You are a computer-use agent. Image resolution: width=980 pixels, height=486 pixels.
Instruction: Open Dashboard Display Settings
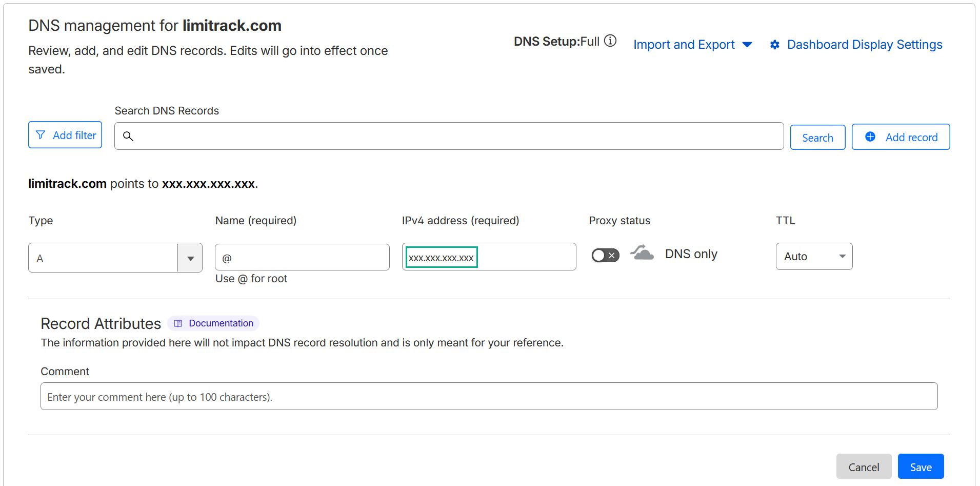[864, 45]
